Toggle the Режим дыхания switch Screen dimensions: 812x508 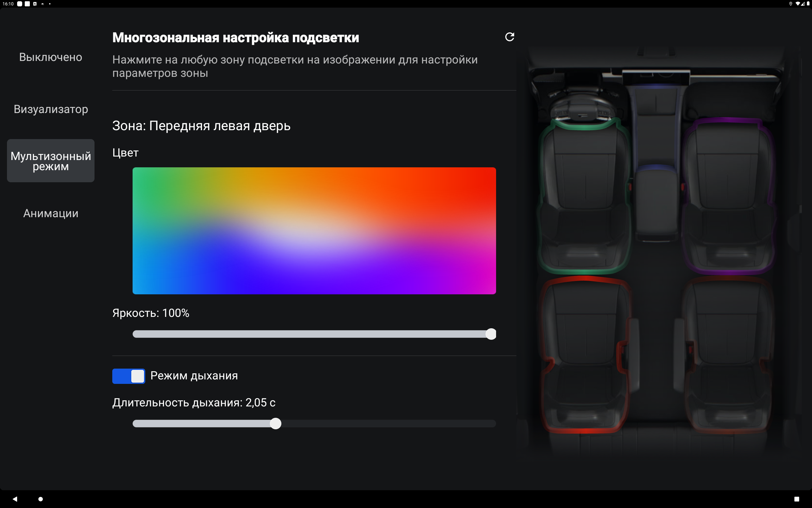(x=128, y=376)
